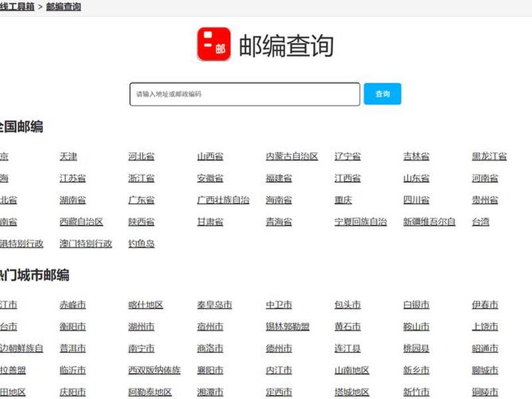The image size is (532, 399).
Task: Click the 宿州市 city link
Action: 210,327
